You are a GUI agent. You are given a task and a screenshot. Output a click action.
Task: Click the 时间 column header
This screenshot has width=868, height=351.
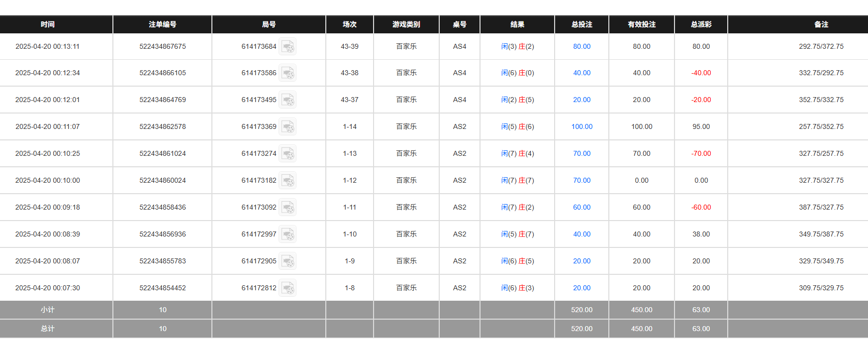47,24
